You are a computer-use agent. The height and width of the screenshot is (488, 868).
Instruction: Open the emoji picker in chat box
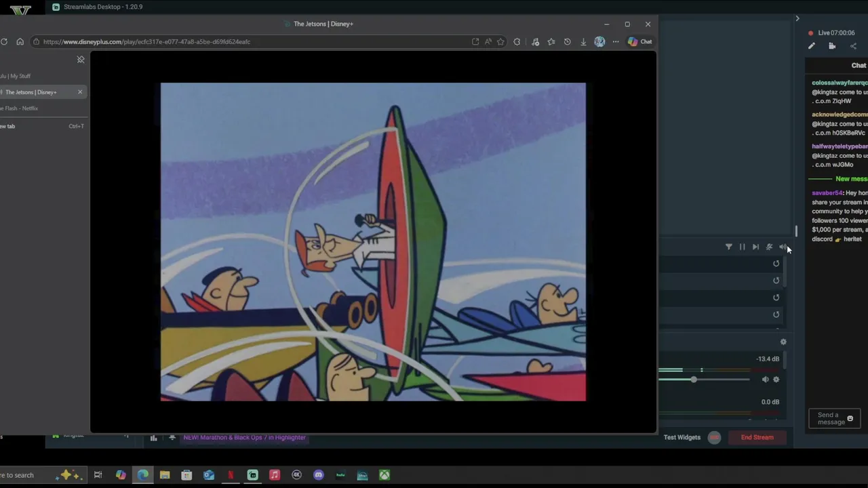click(x=850, y=418)
